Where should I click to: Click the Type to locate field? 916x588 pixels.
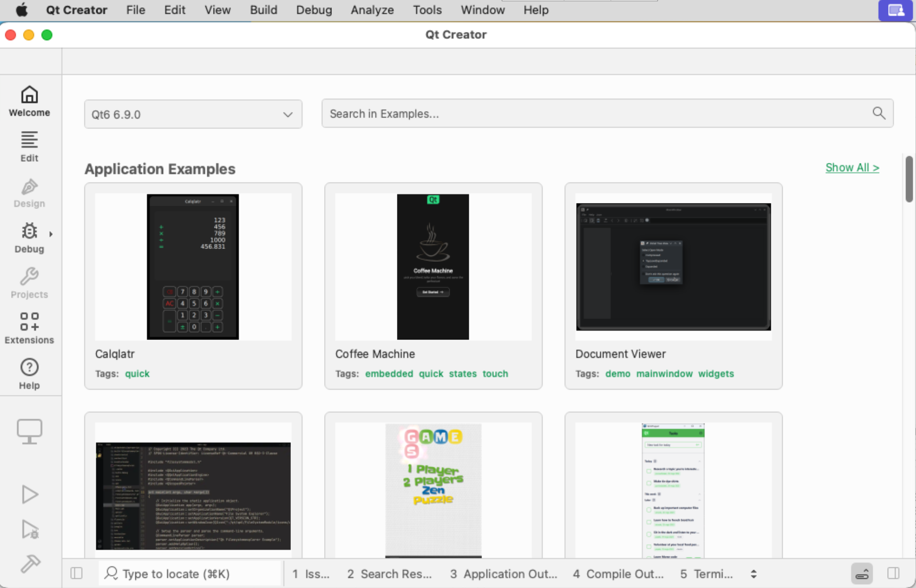tap(190, 574)
